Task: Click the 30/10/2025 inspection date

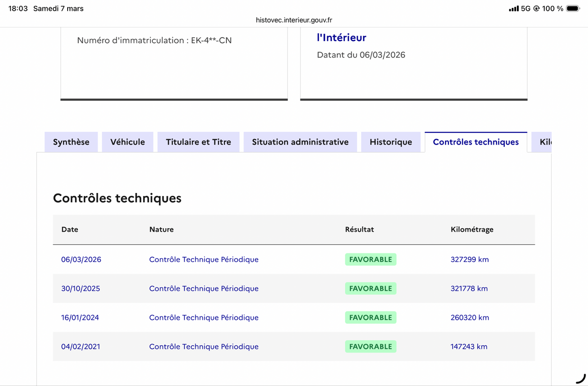Action: pos(80,289)
